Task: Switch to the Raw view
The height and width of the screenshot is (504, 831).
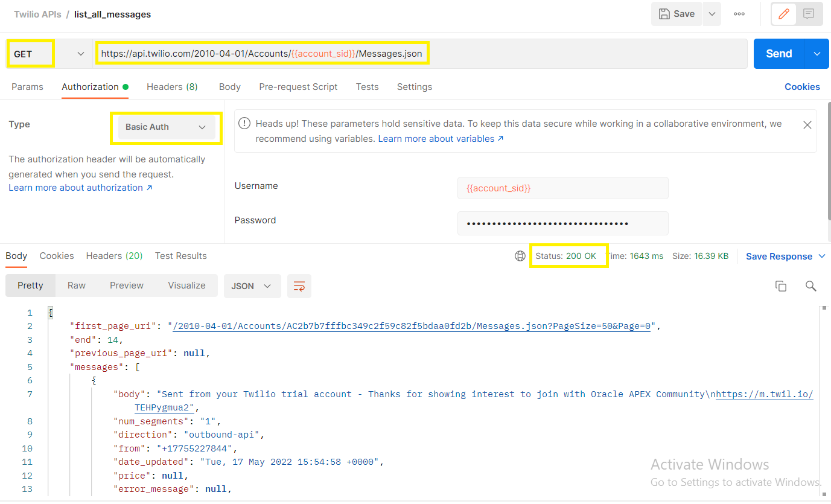Action: [x=77, y=285]
